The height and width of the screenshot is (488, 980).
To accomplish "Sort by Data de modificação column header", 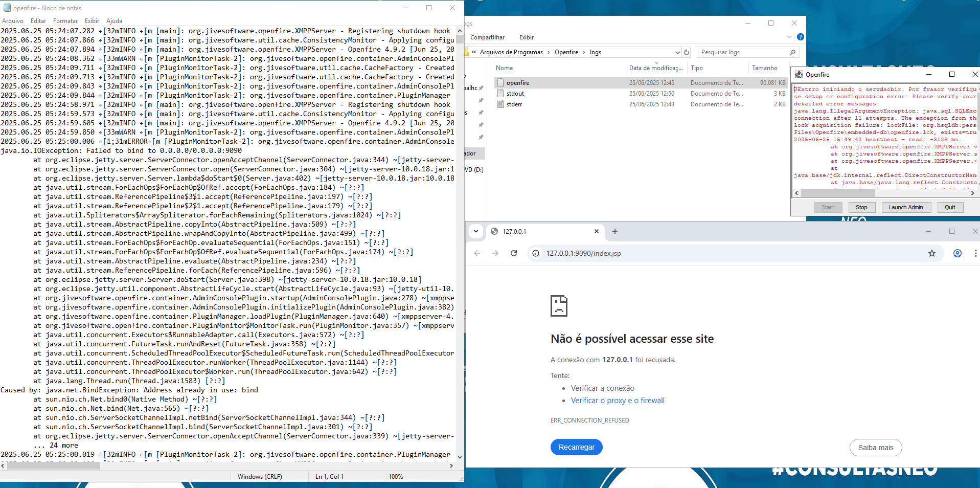I will [x=656, y=68].
